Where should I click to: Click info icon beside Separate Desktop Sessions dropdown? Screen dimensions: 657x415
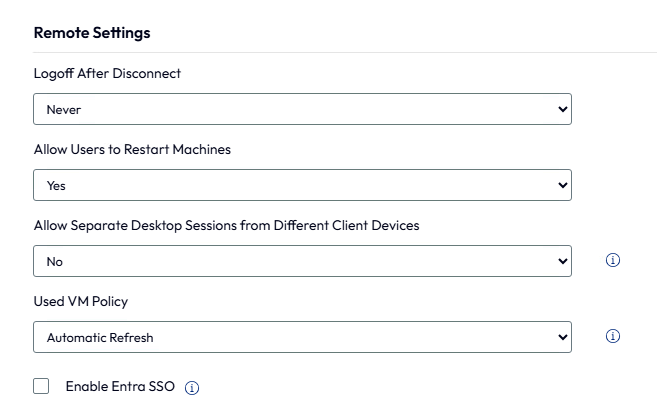(613, 260)
